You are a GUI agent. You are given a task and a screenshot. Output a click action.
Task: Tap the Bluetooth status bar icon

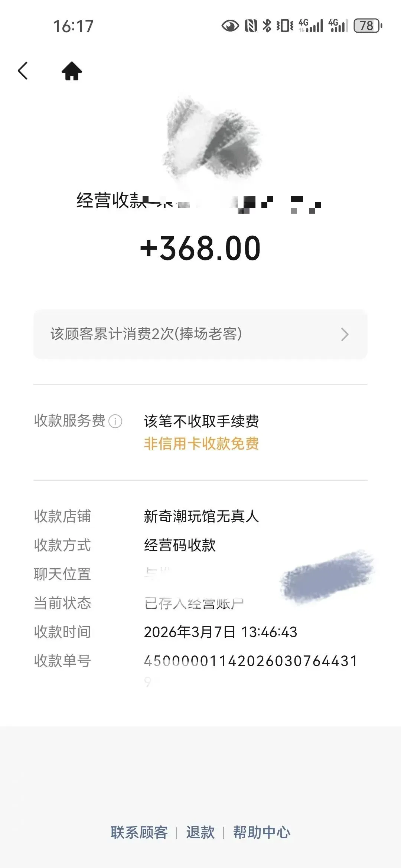click(267, 26)
